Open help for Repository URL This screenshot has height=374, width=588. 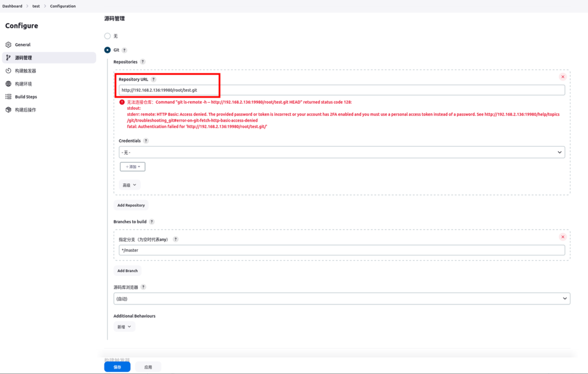[x=153, y=79]
